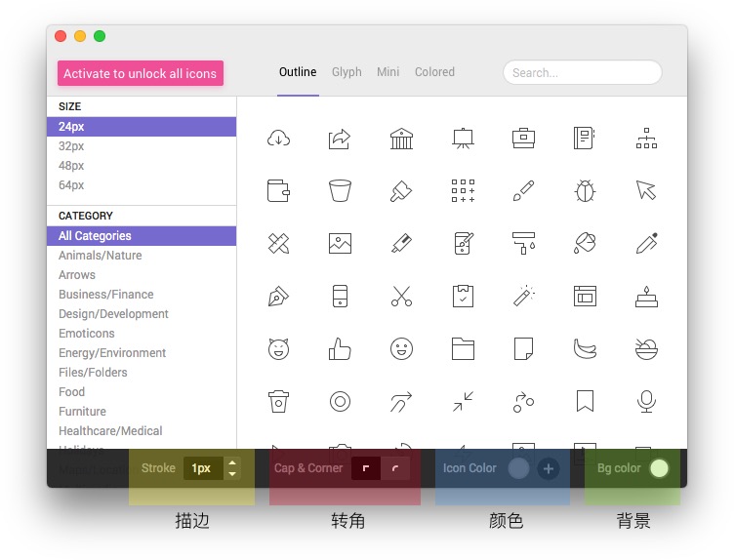
Task: Select the smartphone icon
Action: (x=340, y=297)
